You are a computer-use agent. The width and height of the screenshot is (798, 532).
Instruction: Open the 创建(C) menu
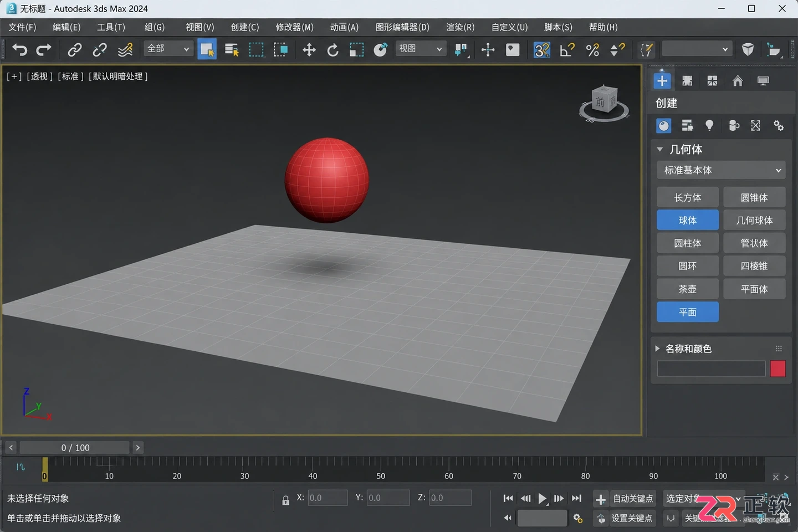click(245, 27)
